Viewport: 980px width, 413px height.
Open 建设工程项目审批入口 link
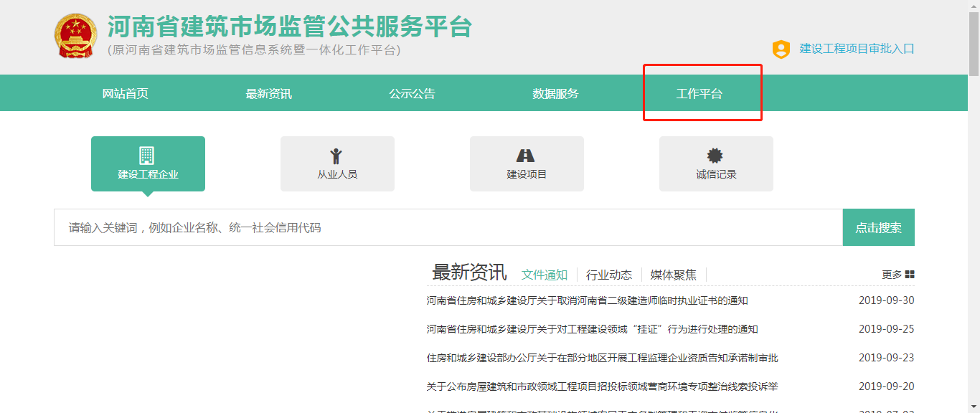coord(857,49)
